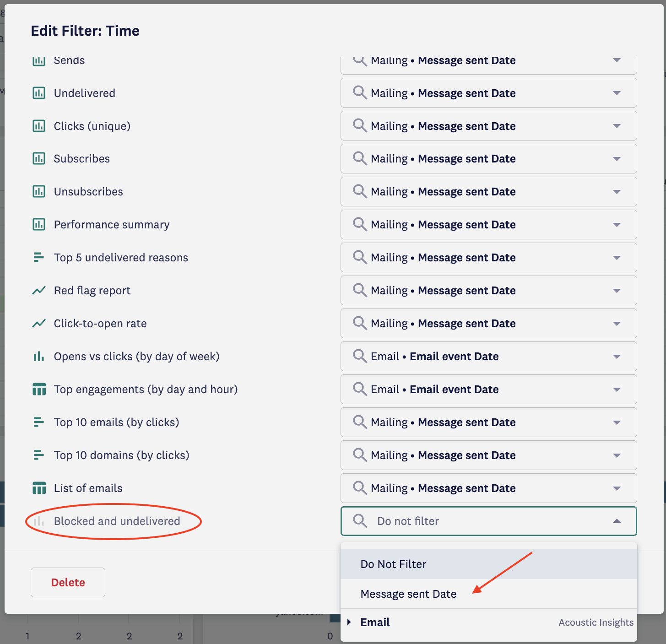Screen dimensions: 666x644
Task: Click the chart icon beside Undelivered
Action: [x=39, y=93]
